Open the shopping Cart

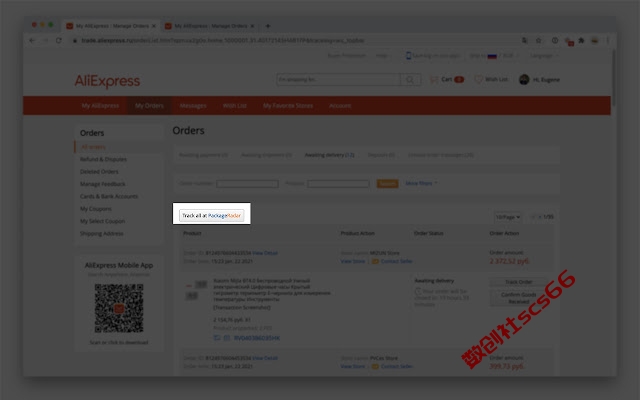(447, 80)
